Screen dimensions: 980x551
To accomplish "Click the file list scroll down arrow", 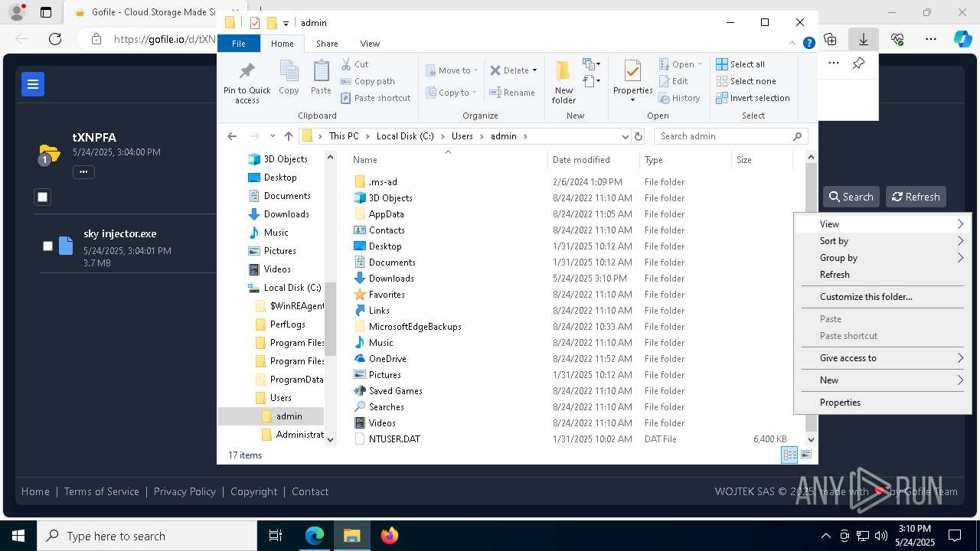I will (811, 440).
